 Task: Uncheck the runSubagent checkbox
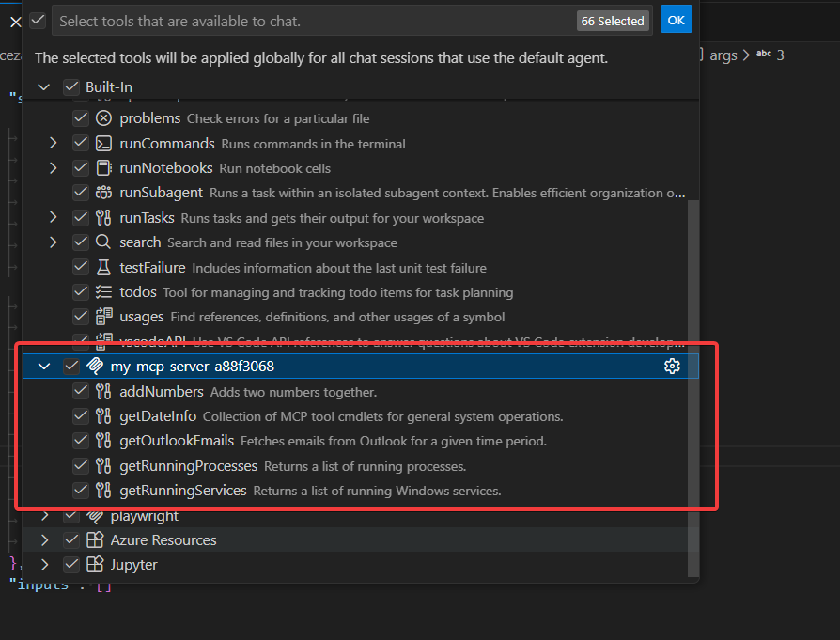[x=81, y=193]
